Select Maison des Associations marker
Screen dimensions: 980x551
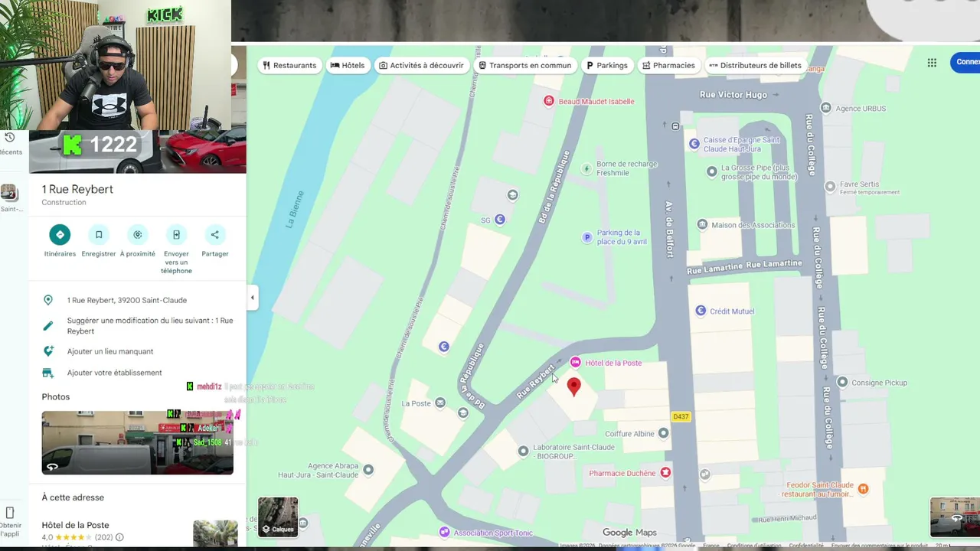pos(702,224)
